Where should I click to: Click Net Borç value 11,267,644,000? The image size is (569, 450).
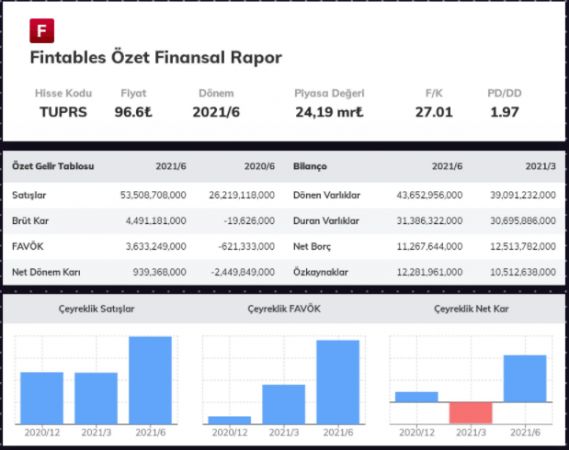click(x=429, y=246)
